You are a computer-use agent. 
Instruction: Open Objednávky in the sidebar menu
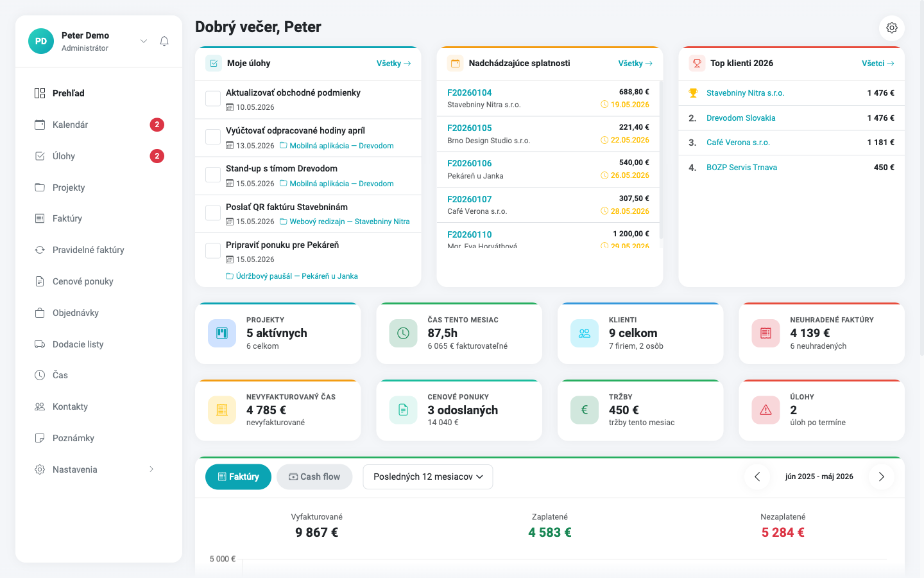pyautogui.click(x=99, y=313)
